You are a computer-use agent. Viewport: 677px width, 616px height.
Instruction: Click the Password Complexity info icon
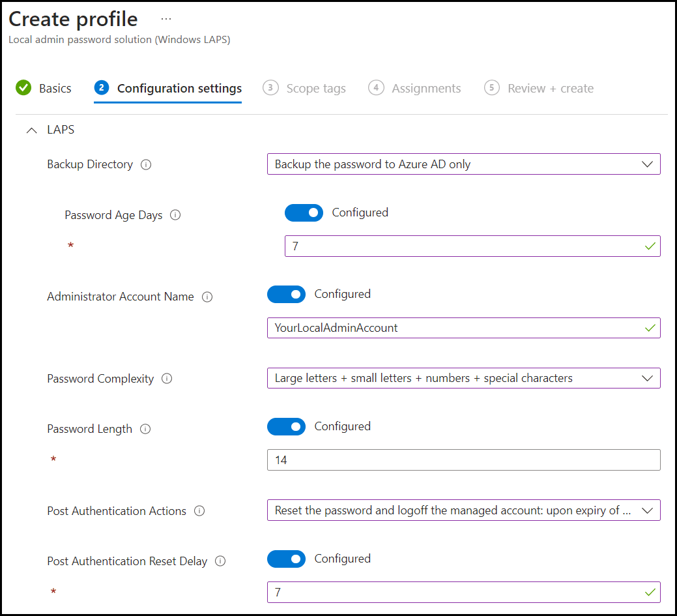(x=167, y=379)
